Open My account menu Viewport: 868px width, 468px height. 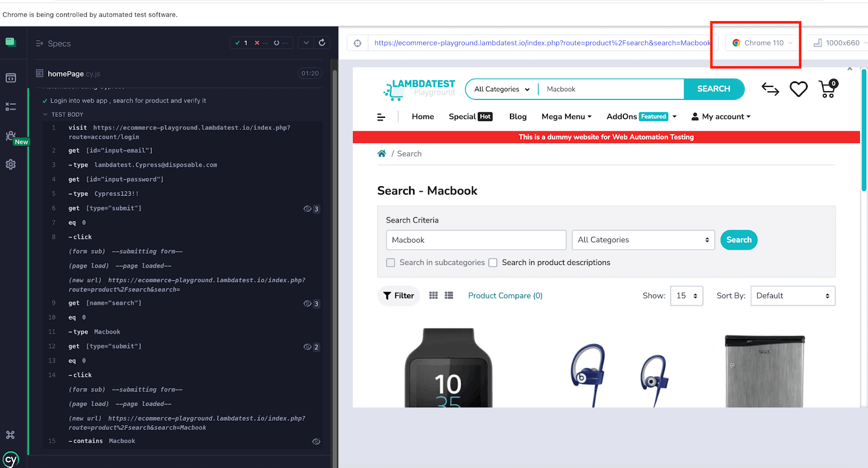721,117
